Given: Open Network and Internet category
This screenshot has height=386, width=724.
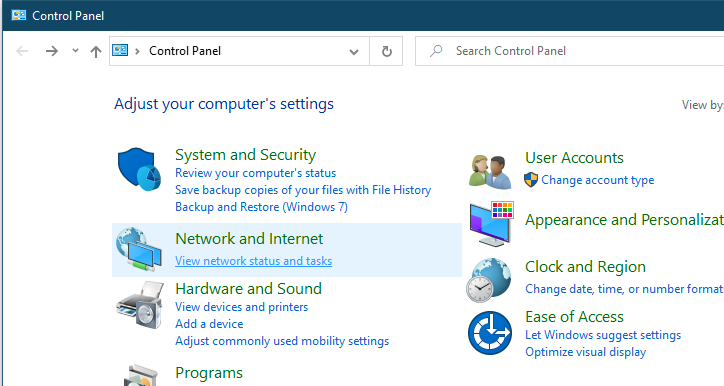Looking at the screenshot, I should pos(249,239).
